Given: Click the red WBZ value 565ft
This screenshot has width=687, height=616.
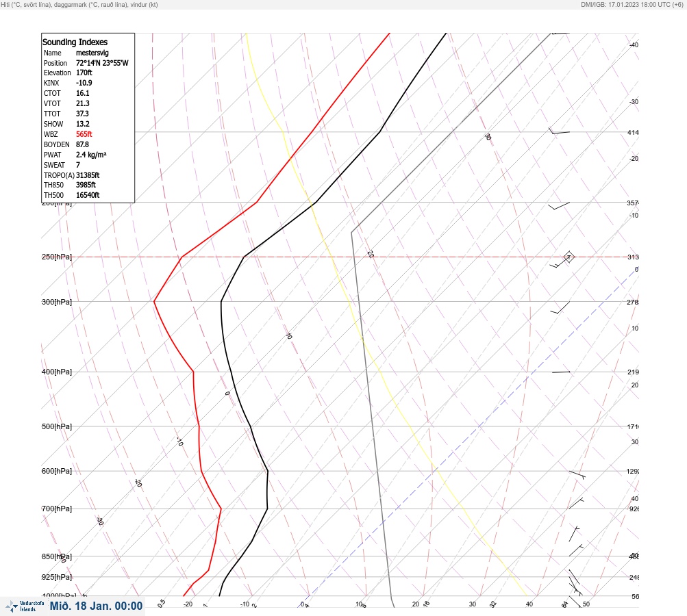Looking at the screenshot, I should 84,134.
